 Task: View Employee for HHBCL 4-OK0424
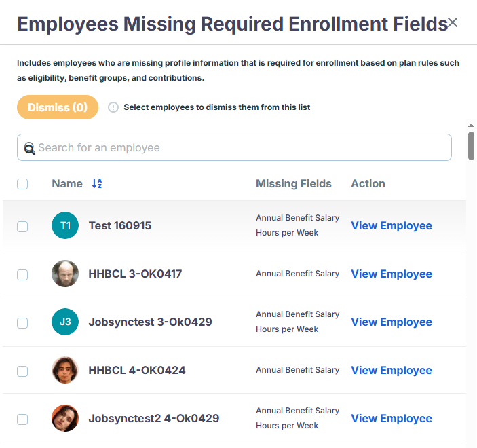tap(392, 370)
